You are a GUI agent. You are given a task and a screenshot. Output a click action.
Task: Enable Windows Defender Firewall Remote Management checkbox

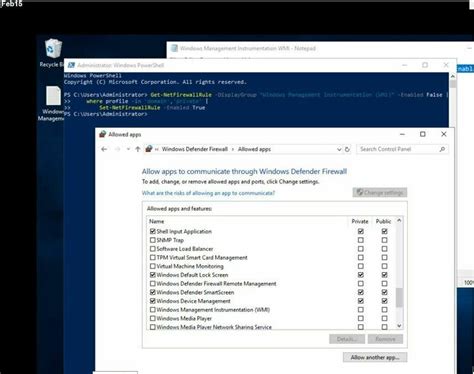coord(153,284)
